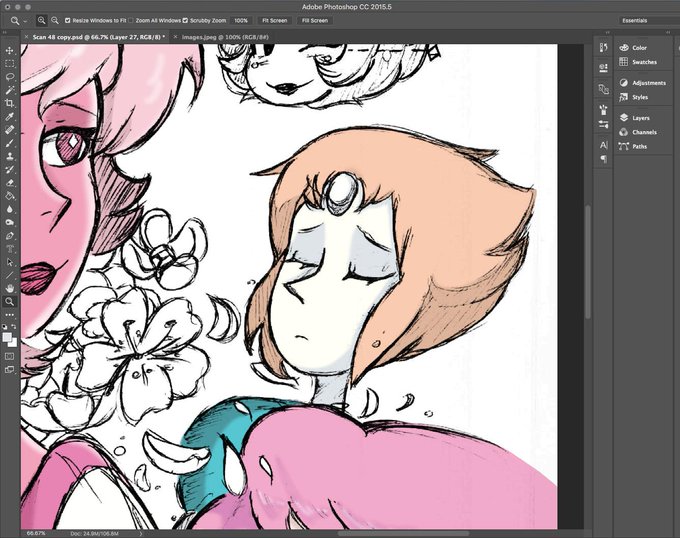Select the Blur tool
The height and width of the screenshot is (538, 680).
10,209
